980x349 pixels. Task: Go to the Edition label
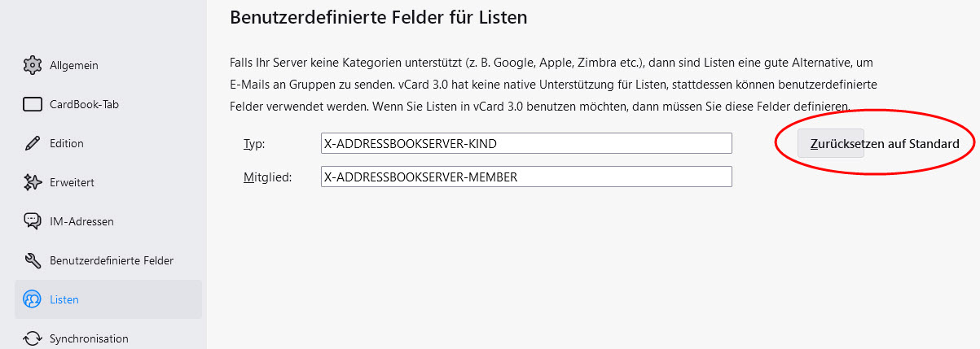point(67,143)
